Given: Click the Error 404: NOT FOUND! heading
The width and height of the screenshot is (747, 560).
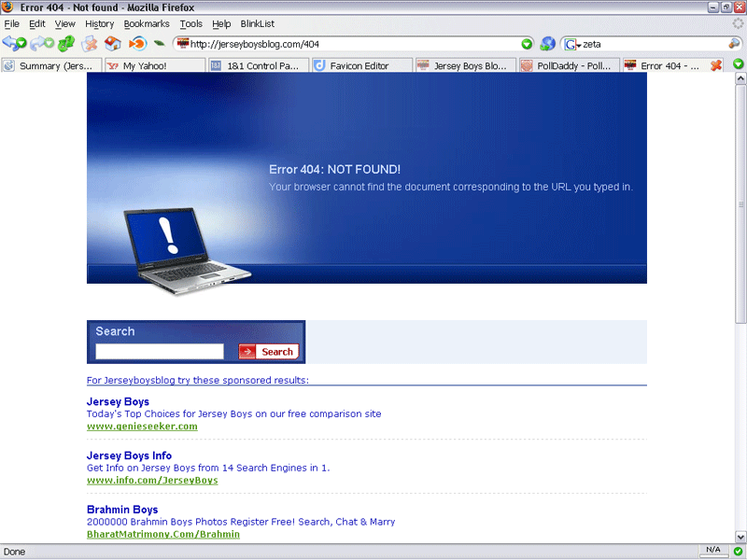Looking at the screenshot, I should (334, 170).
